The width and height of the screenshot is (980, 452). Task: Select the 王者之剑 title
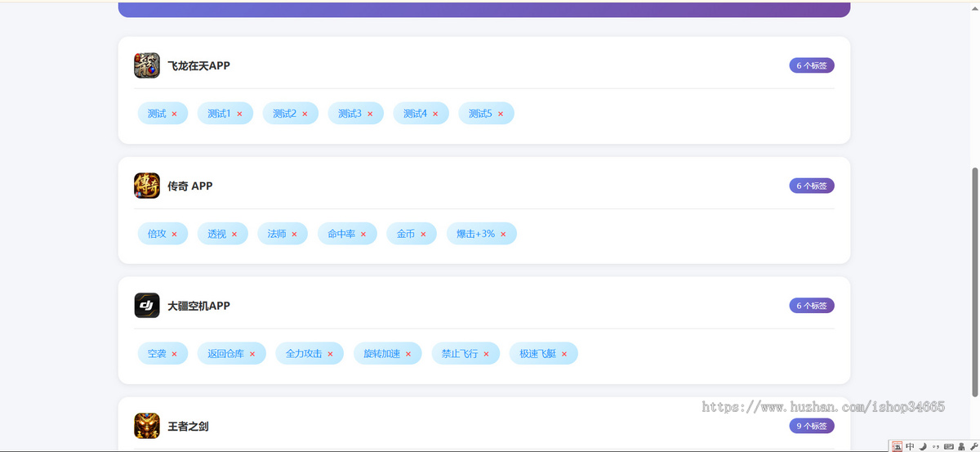click(x=188, y=426)
